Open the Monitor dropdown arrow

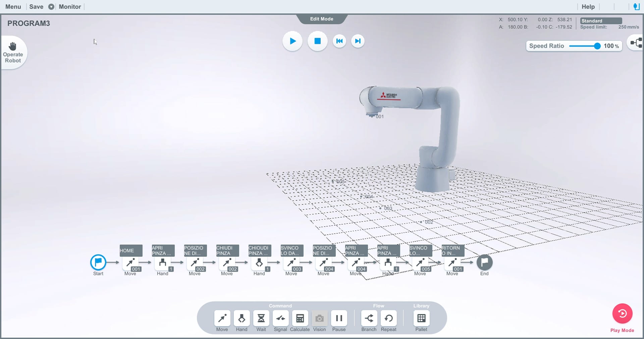click(51, 7)
